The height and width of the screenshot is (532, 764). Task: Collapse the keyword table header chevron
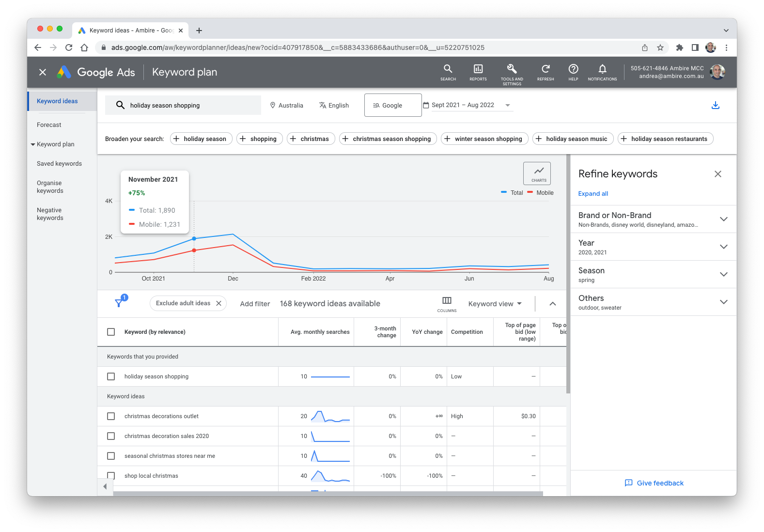click(553, 304)
